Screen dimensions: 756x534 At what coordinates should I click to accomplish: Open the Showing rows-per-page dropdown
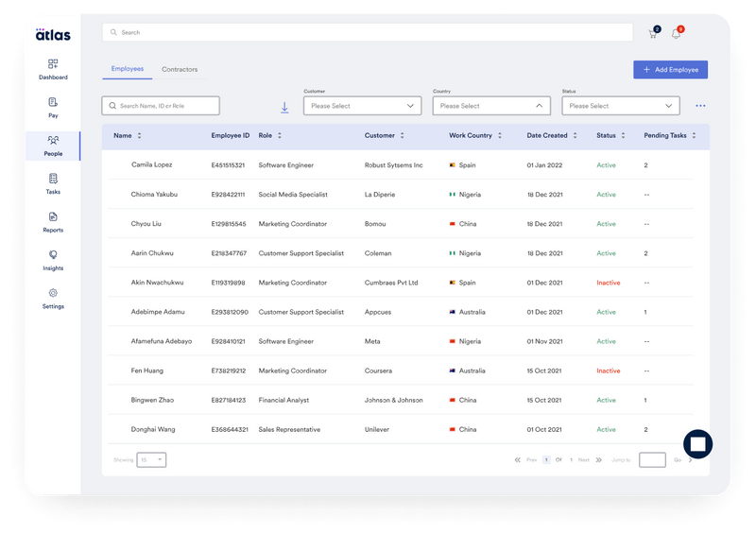(x=151, y=459)
